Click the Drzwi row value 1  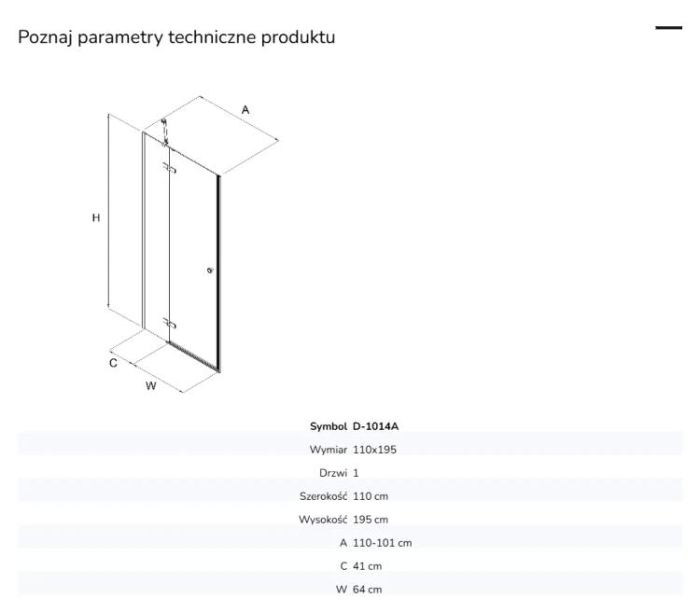click(x=356, y=473)
